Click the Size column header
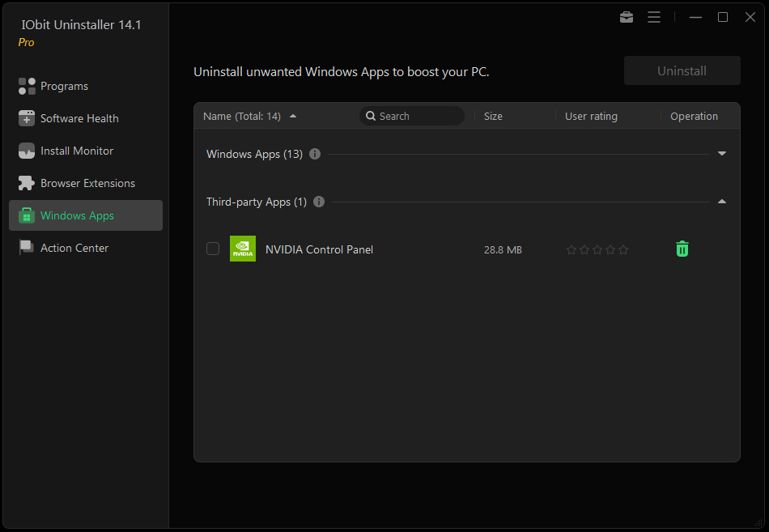The width and height of the screenshot is (769, 532). pyautogui.click(x=493, y=117)
